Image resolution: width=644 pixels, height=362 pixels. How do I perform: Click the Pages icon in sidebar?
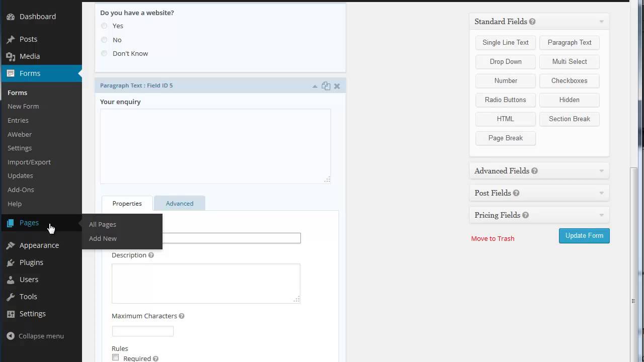click(11, 223)
